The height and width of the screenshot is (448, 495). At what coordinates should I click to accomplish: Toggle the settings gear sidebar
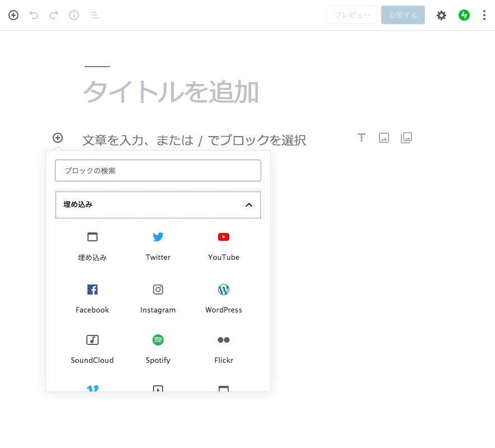click(441, 15)
